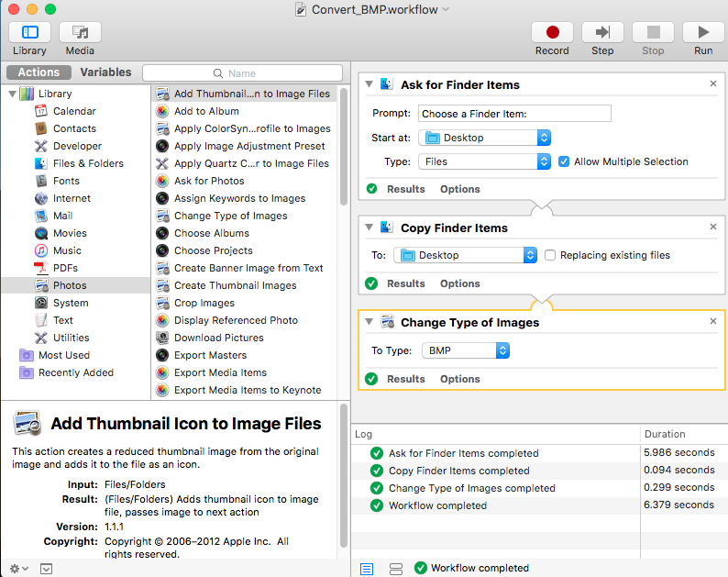This screenshot has height=577, width=728.
Task: Show Options for Copy Finder Items
Action: tap(460, 283)
